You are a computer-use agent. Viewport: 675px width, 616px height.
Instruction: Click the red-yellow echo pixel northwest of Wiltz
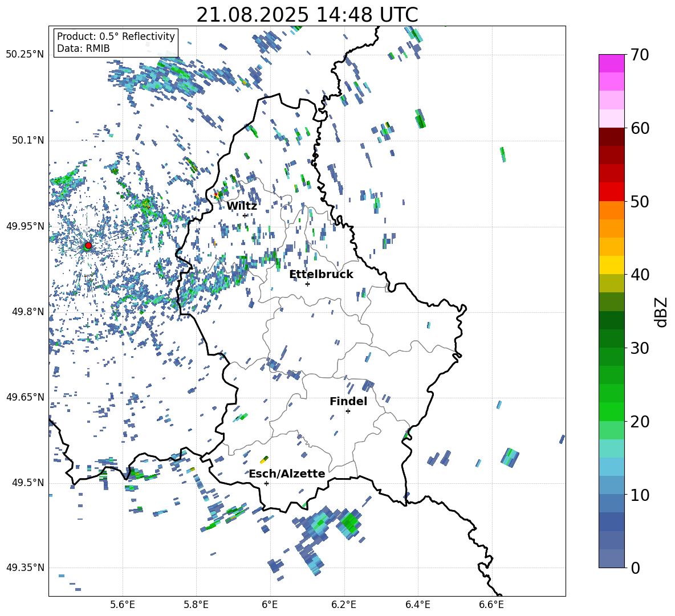pos(216,195)
